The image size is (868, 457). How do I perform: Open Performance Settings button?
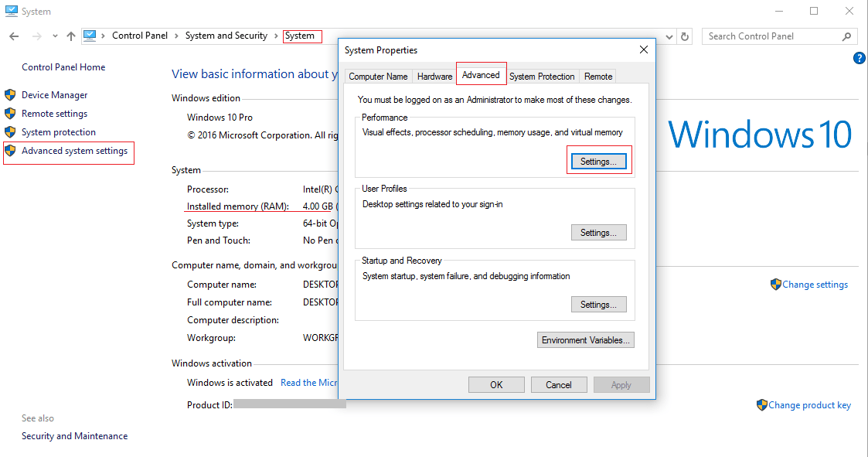tap(598, 162)
